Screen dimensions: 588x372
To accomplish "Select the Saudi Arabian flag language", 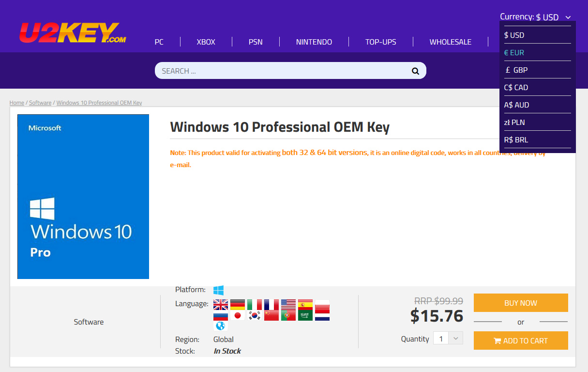I will [305, 315].
